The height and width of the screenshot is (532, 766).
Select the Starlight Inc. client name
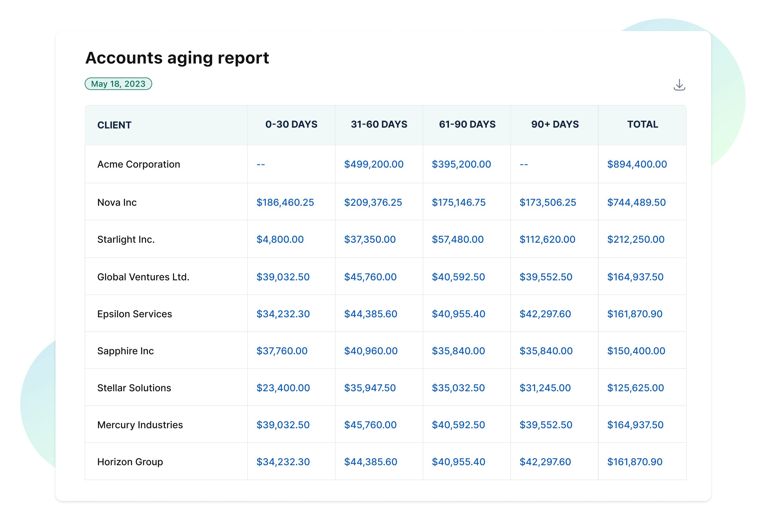click(x=126, y=239)
